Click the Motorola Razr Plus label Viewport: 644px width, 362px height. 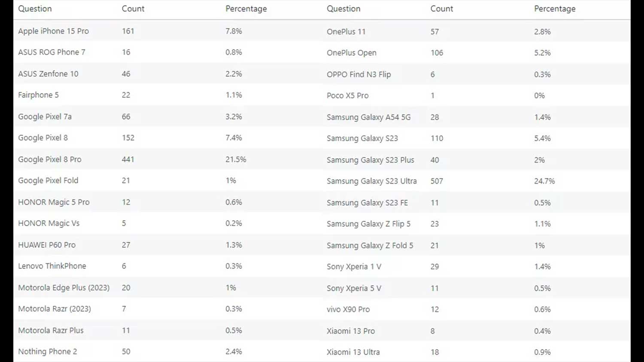(51, 330)
